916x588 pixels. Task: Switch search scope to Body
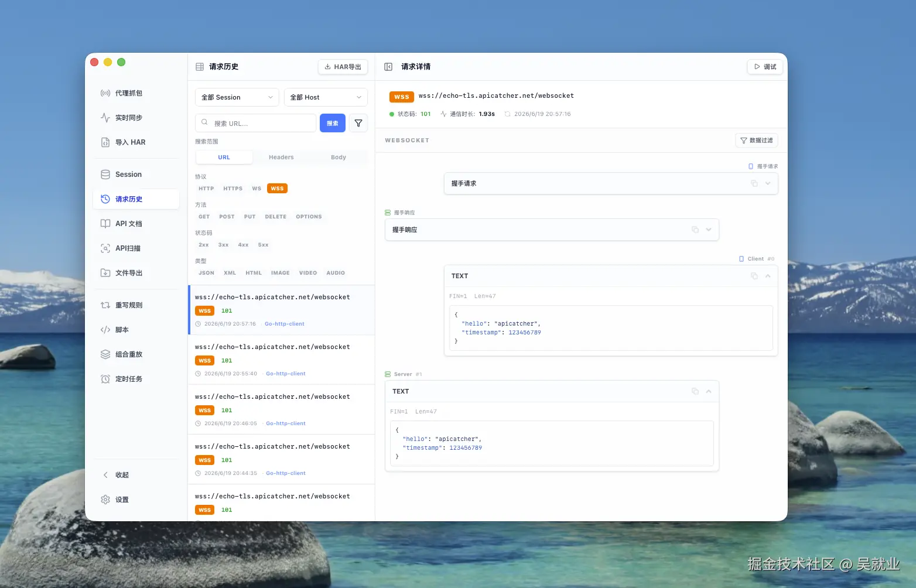pos(339,158)
